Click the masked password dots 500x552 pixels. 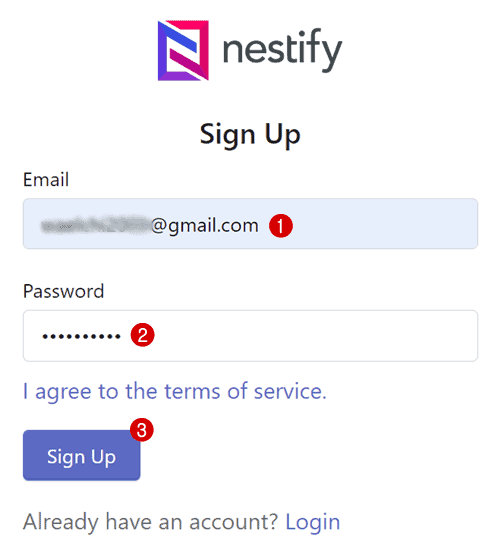tap(81, 336)
